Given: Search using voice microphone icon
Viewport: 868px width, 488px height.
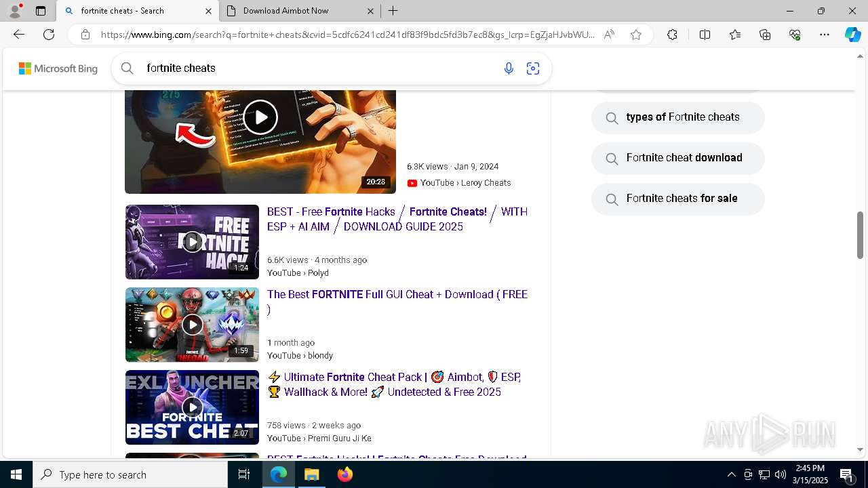Looking at the screenshot, I should tap(509, 68).
